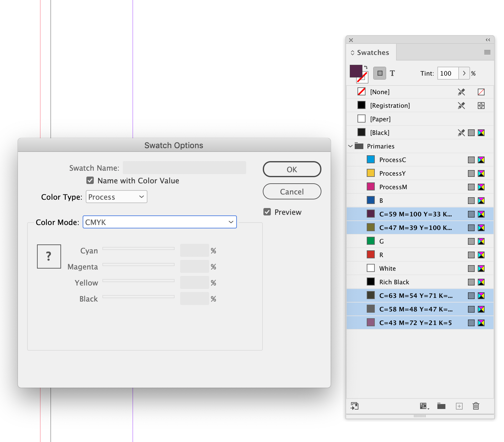Open the Swatches panel menu
Image resolution: width=504 pixels, height=442 pixels.
[x=487, y=52]
